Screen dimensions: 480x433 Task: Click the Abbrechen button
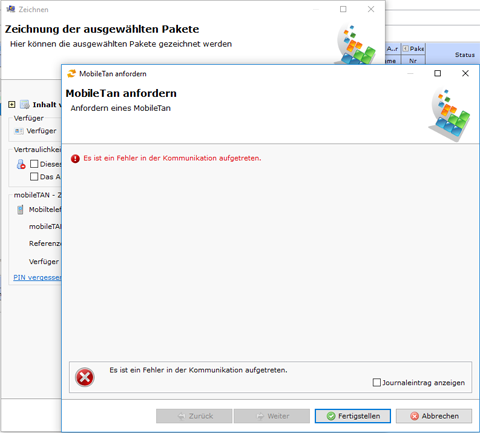click(x=434, y=416)
